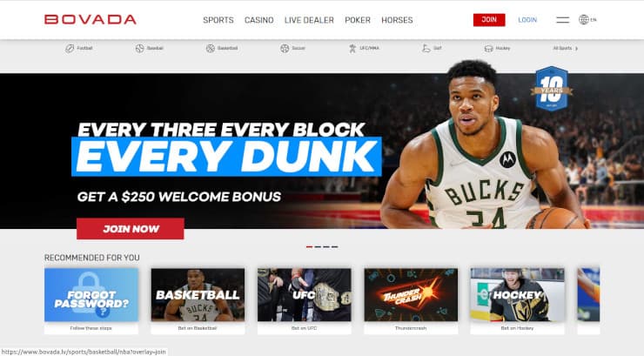Click the Hockey text link
Image resolution: width=644 pixels, height=356 pixels.
pos(503,49)
